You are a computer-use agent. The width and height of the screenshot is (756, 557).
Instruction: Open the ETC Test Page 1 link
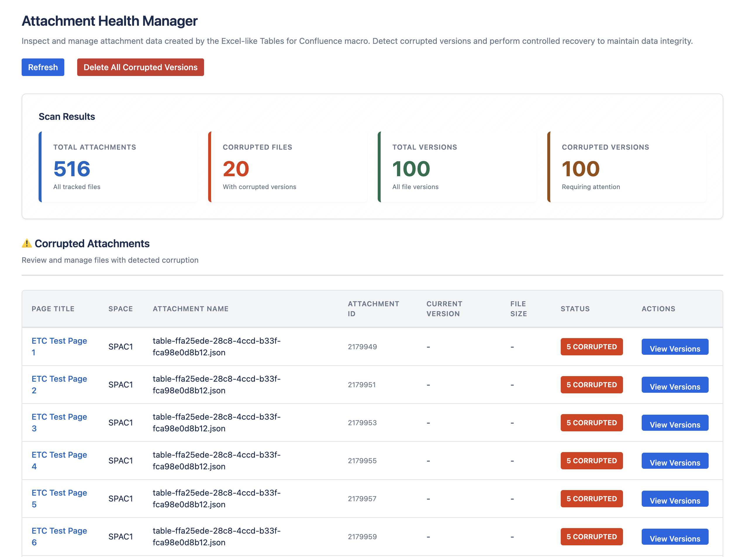[x=59, y=346]
